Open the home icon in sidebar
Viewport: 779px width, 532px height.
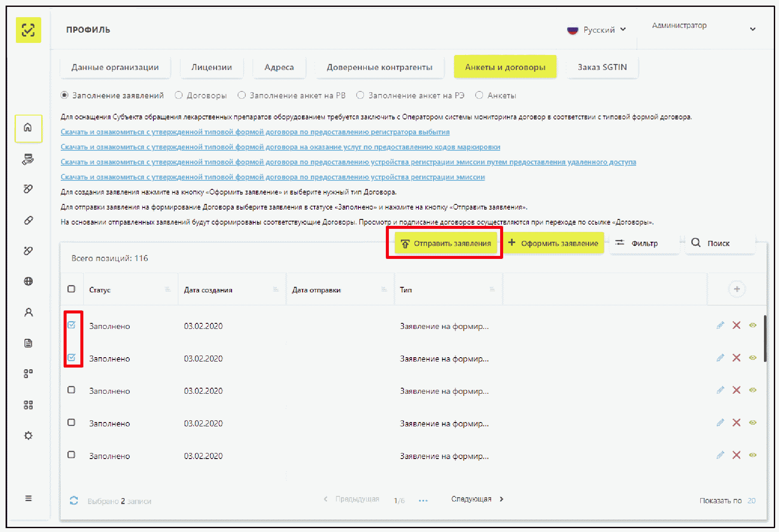28,128
